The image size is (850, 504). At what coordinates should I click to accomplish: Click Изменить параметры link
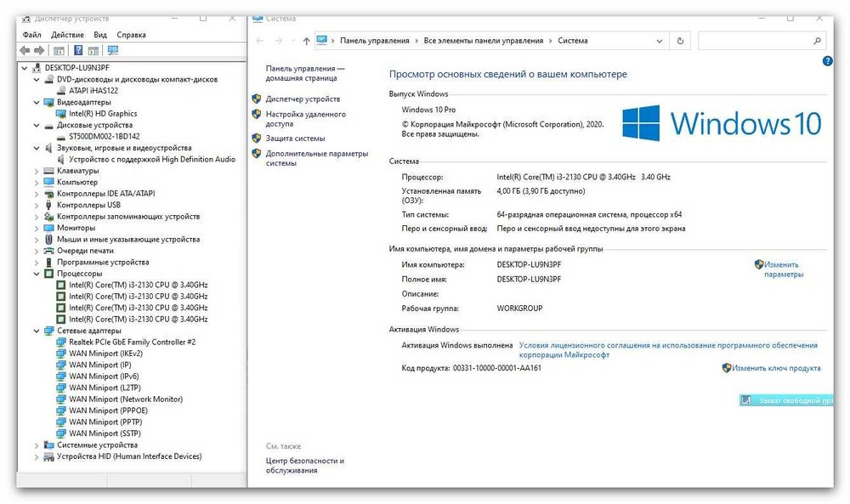784,269
